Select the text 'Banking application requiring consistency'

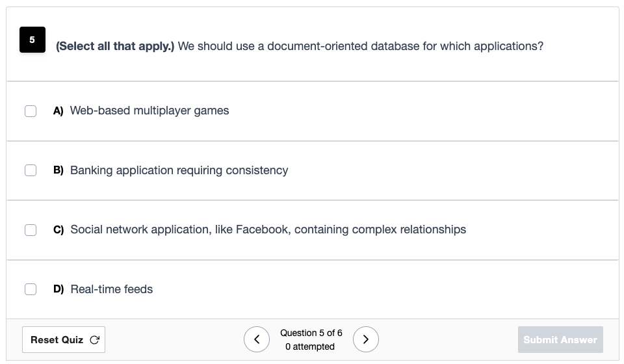click(x=179, y=170)
